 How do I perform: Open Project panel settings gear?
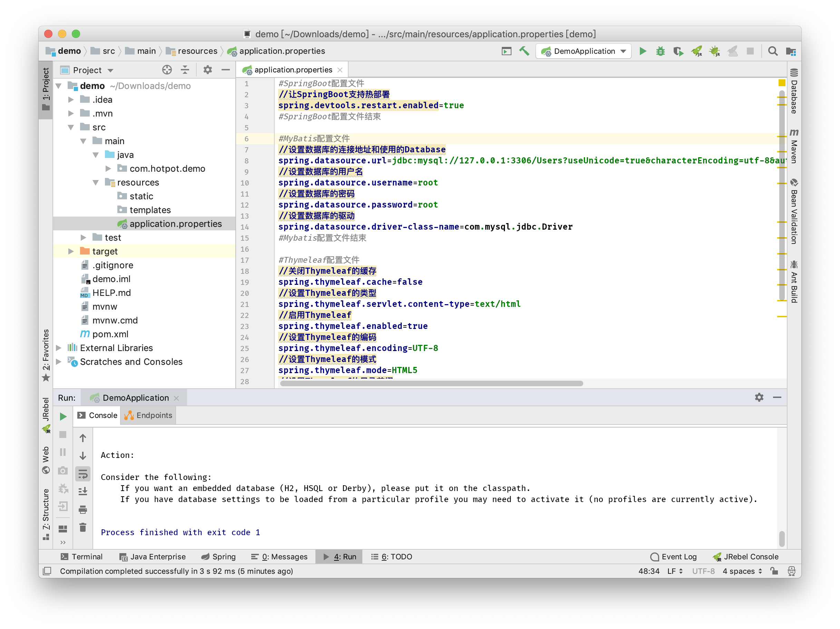207,70
